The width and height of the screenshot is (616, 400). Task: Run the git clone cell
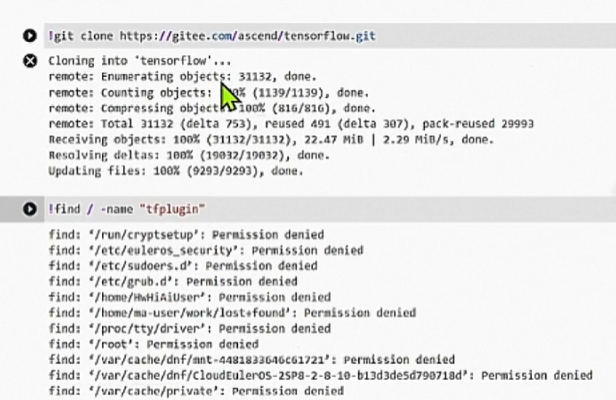[x=30, y=36]
